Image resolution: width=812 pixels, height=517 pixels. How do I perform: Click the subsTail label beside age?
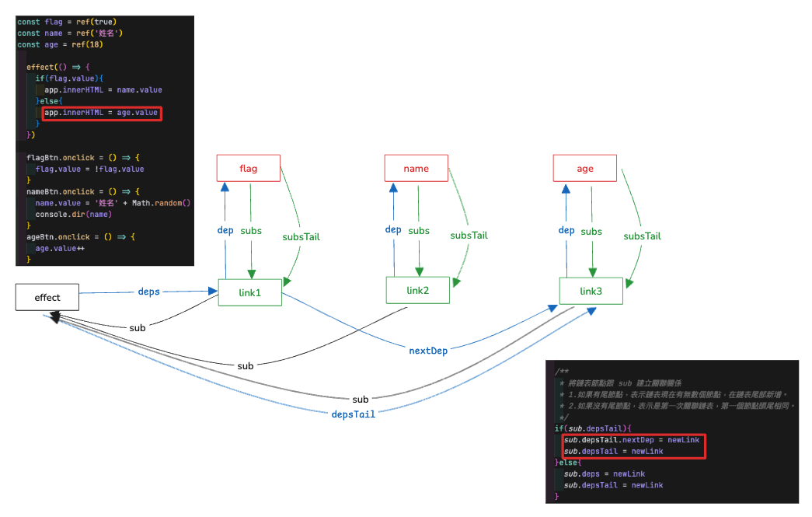point(642,236)
